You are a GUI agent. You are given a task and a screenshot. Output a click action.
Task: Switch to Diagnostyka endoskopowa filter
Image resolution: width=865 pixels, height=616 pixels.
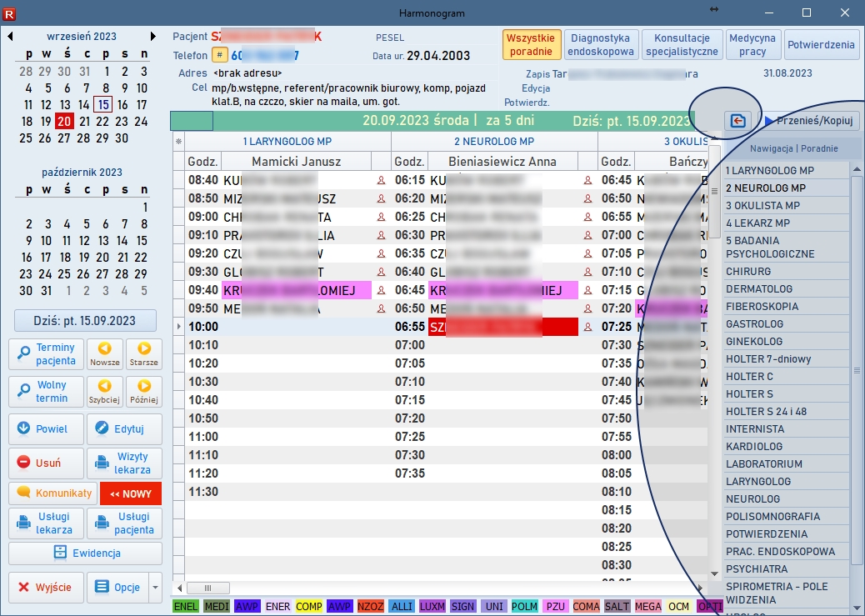tap(602, 45)
